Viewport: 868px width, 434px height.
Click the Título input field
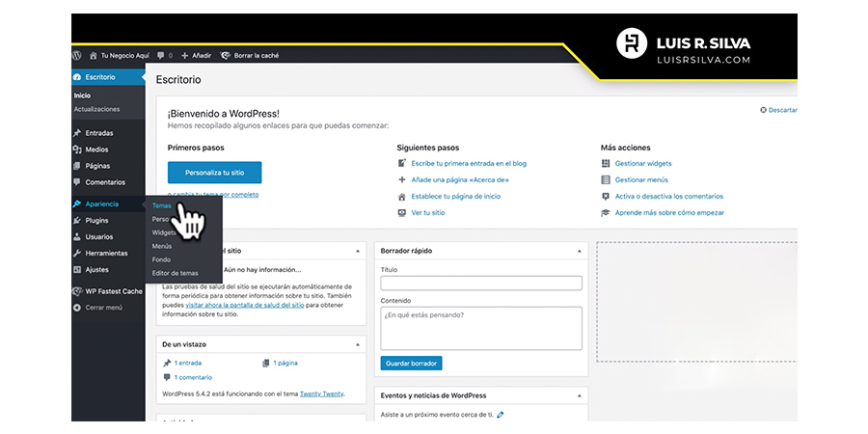481,283
